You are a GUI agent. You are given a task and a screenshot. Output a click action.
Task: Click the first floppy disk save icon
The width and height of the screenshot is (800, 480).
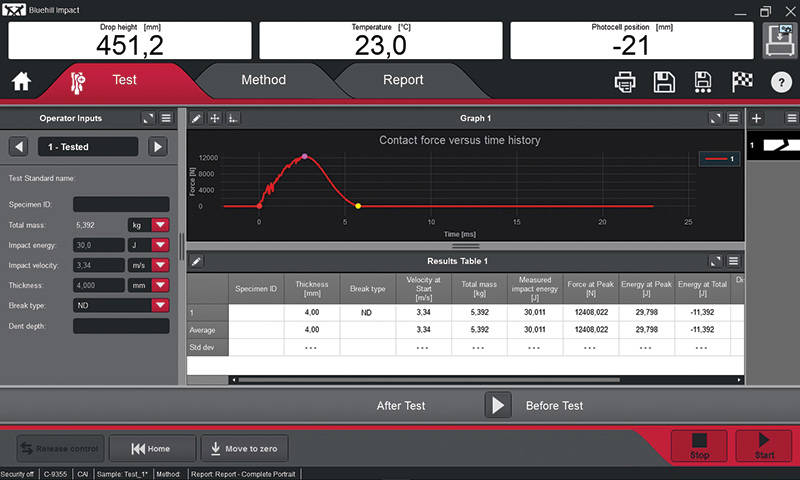[x=662, y=82]
